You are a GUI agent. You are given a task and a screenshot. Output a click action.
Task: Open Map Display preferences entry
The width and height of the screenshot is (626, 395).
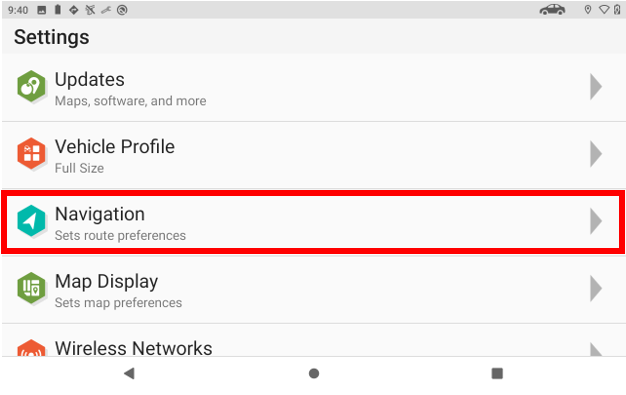coord(313,290)
